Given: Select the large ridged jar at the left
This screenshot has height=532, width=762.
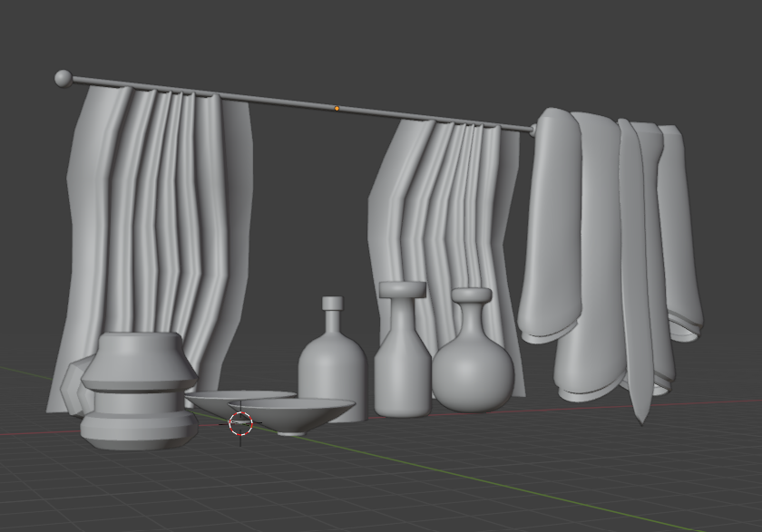Looking at the screenshot, I should tap(140, 391).
